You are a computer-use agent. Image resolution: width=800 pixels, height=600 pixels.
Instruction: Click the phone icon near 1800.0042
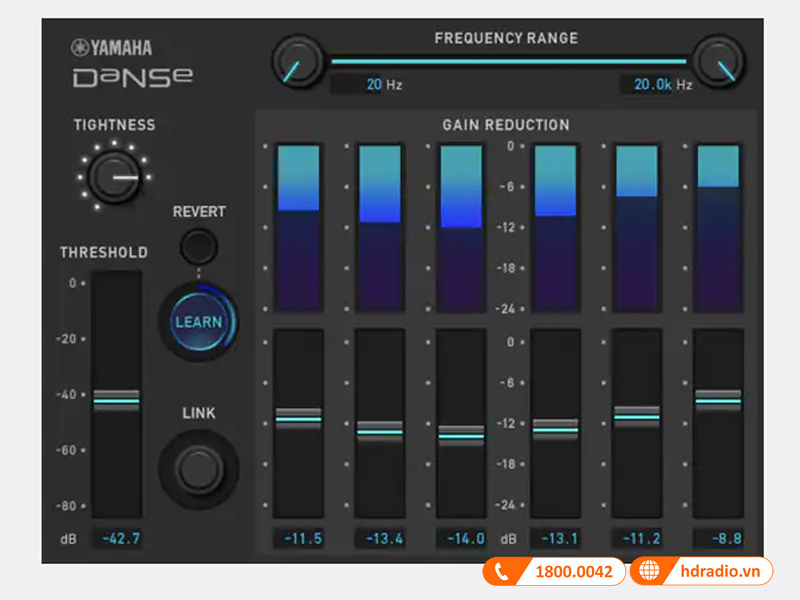click(x=502, y=571)
